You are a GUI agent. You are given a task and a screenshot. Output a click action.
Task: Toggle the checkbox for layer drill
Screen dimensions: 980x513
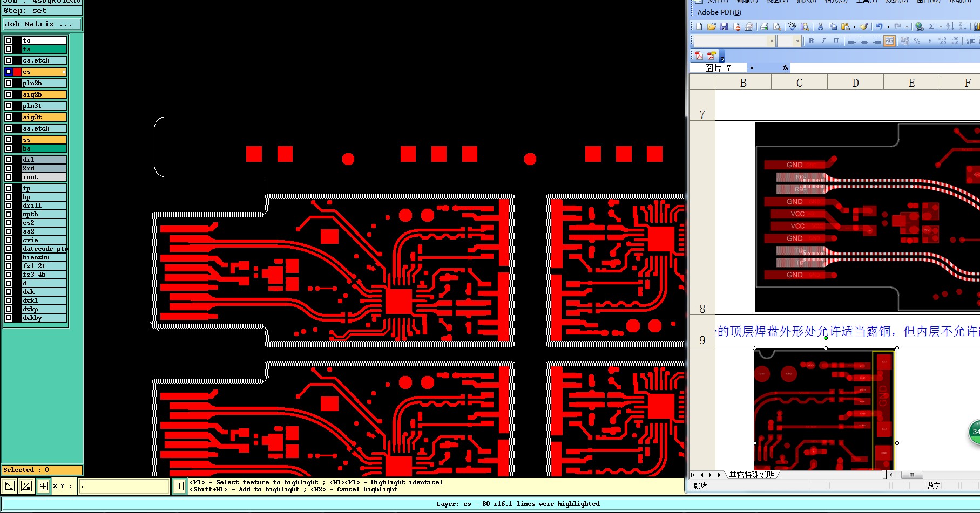(9, 206)
